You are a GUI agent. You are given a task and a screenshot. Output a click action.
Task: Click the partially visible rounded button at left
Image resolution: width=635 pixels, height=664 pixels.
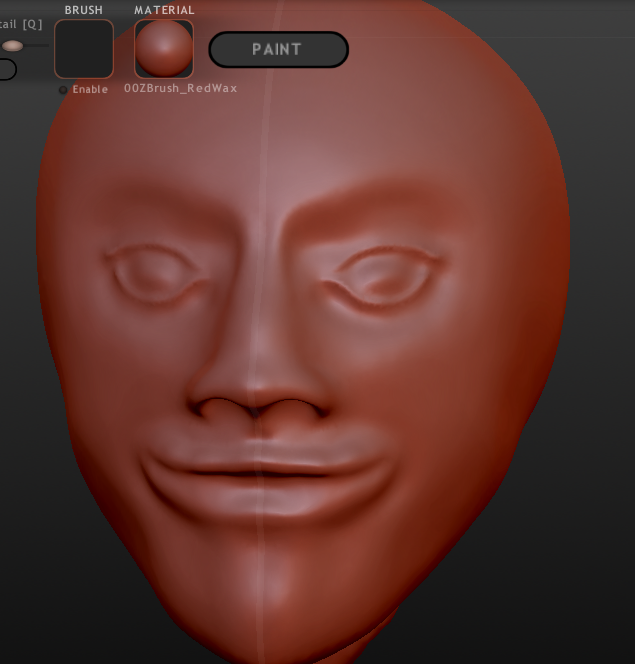coord(8,69)
